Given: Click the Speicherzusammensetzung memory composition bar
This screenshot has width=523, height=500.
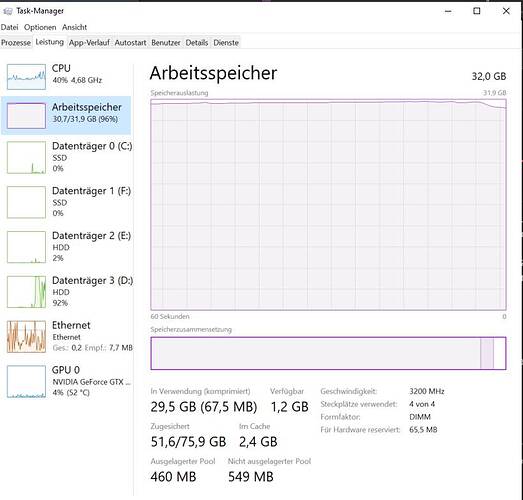Looking at the screenshot, I should [328, 353].
